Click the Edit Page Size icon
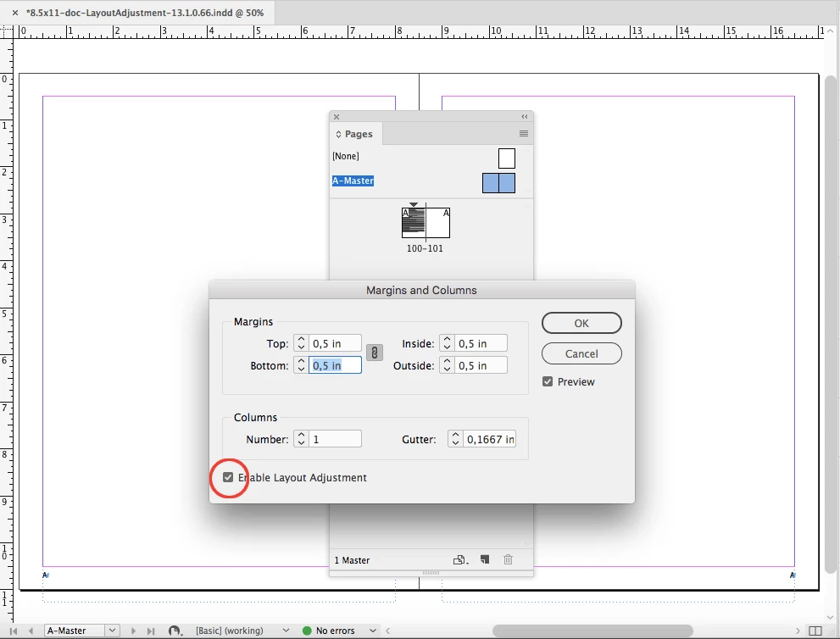This screenshot has width=840, height=639. [460, 559]
